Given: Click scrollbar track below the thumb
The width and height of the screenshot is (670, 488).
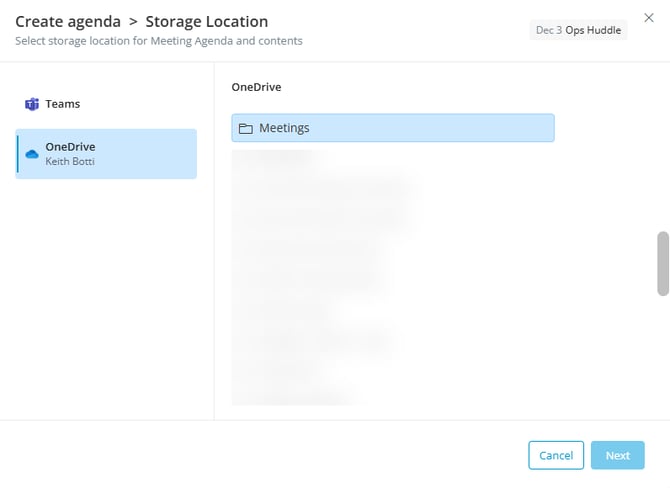Looking at the screenshot, I should pyautogui.click(x=662, y=350).
